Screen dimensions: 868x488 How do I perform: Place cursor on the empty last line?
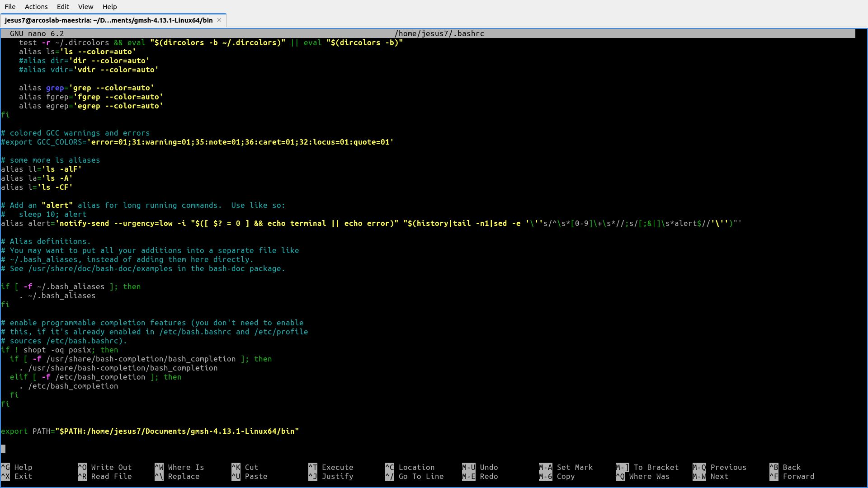[x=3, y=449]
